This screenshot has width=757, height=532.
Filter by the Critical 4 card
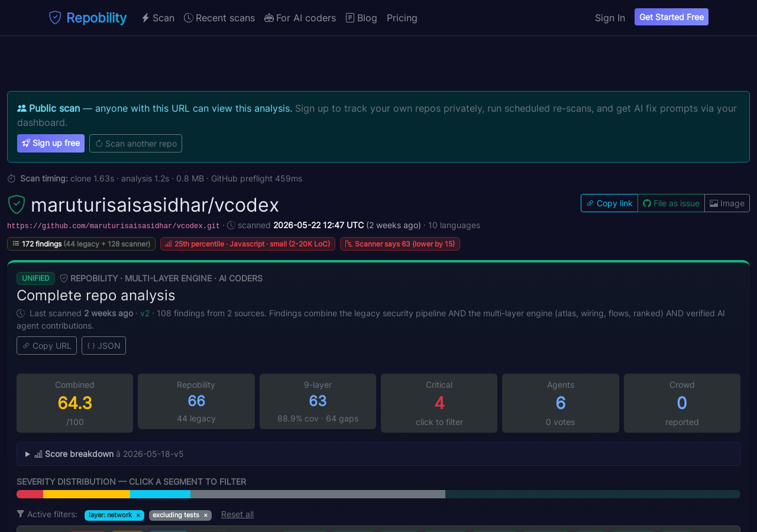pyautogui.click(x=439, y=403)
